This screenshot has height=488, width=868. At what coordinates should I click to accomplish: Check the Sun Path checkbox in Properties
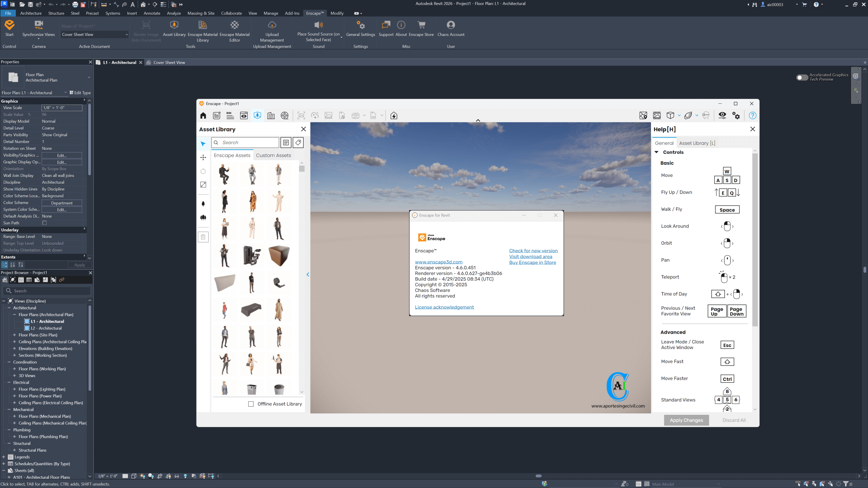44,223
